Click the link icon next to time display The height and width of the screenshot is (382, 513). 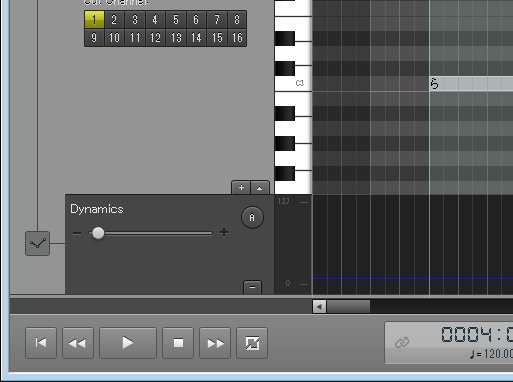click(x=402, y=342)
